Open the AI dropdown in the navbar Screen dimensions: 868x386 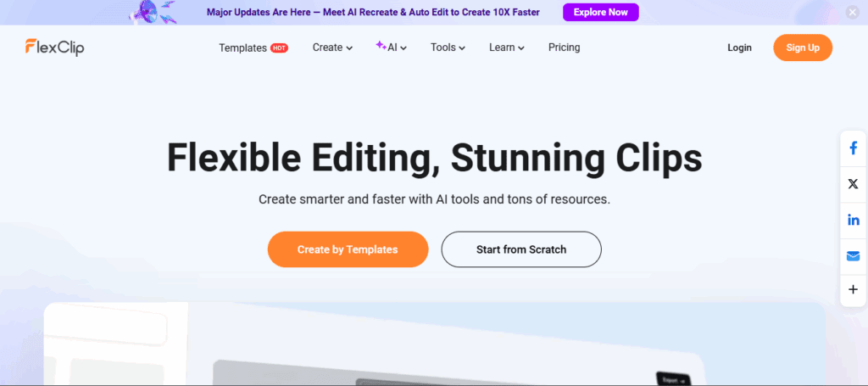[392, 48]
